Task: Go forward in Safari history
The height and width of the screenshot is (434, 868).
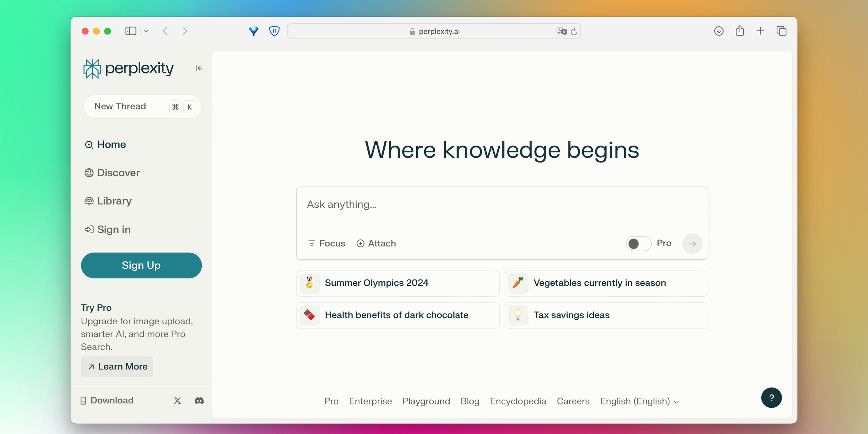Action: [x=185, y=31]
